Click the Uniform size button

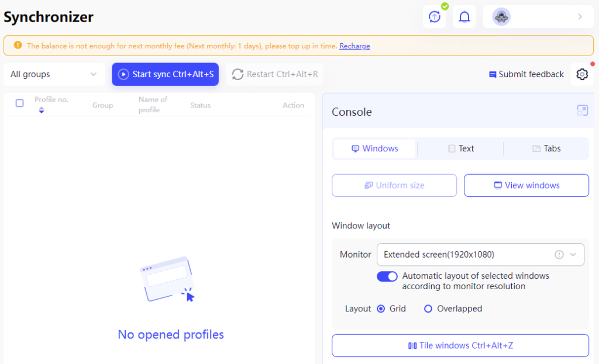[x=394, y=185]
